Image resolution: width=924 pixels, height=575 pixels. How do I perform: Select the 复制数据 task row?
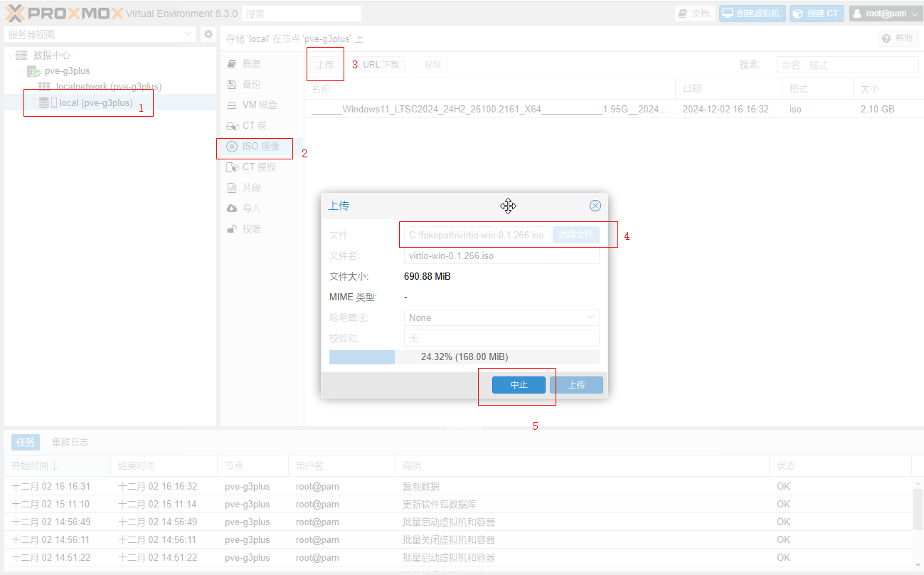[x=458, y=487]
